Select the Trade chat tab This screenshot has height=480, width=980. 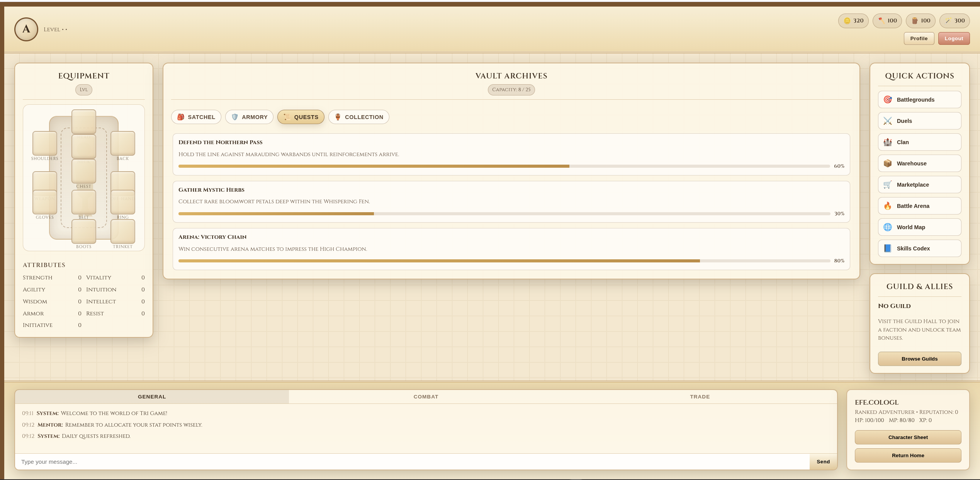coord(700,397)
